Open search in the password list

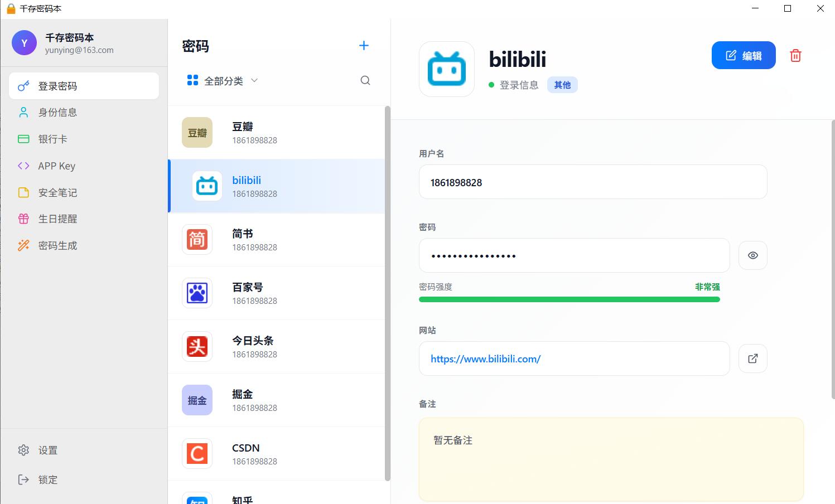(x=365, y=80)
